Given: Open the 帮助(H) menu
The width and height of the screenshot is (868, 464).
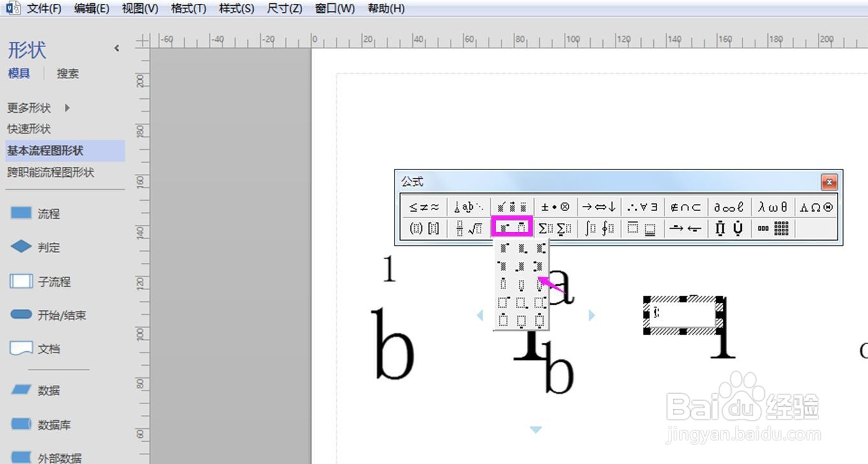Looking at the screenshot, I should click(386, 8).
